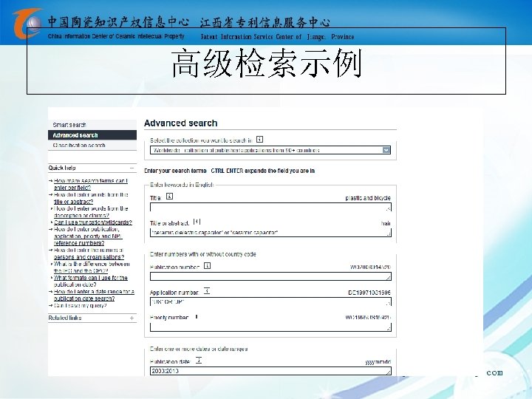Open help link about publication, application, priority numbers

click(x=87, y=236)
